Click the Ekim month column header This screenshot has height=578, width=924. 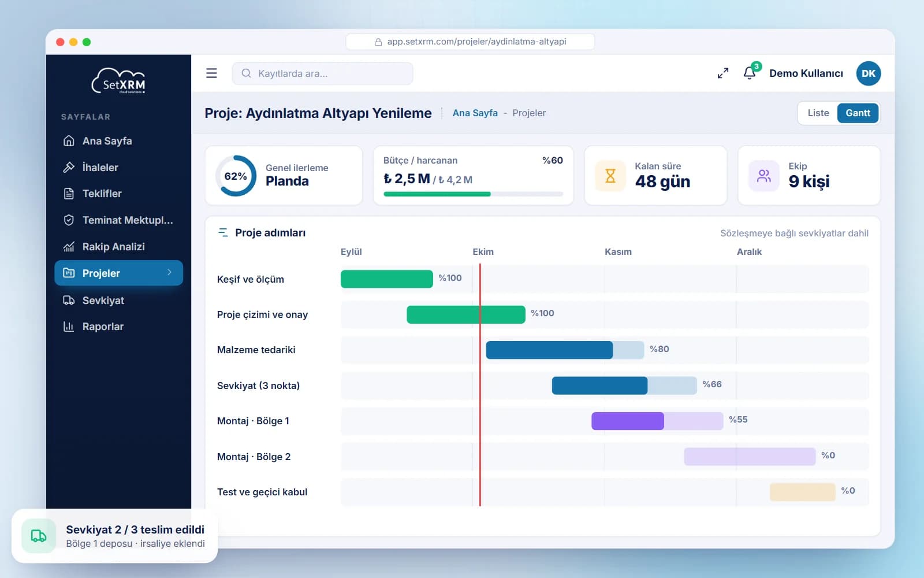point(483,251)
